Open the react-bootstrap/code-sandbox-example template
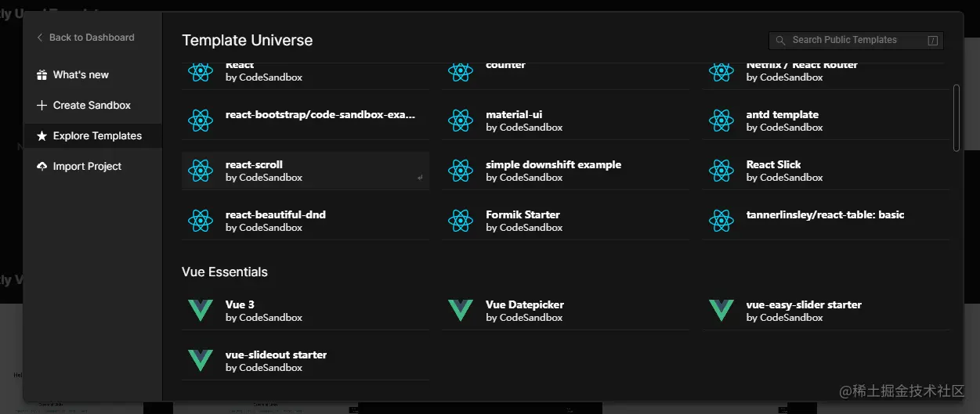Screen dimensions: 980x414 click(x=320, y=114)
